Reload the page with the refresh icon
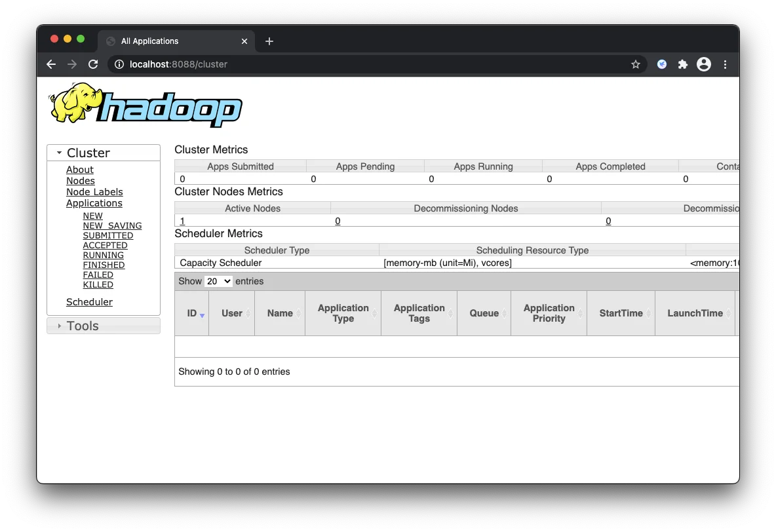 (x=93, y=64)
